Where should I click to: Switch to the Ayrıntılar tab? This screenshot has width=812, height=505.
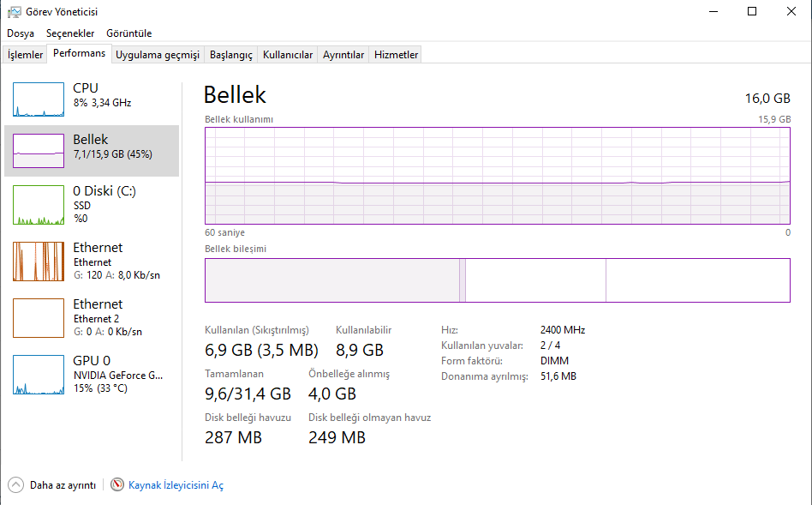[x=343, y=55]
